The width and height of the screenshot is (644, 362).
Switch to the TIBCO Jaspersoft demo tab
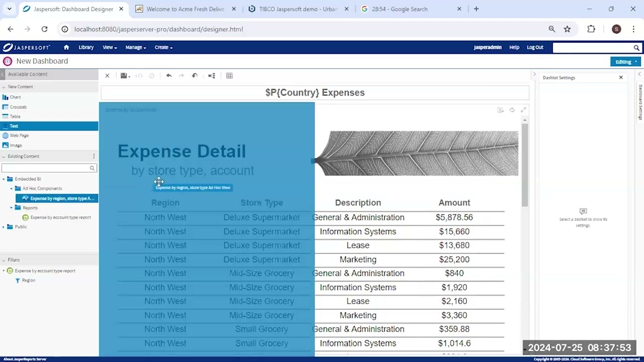coord(299,9)
